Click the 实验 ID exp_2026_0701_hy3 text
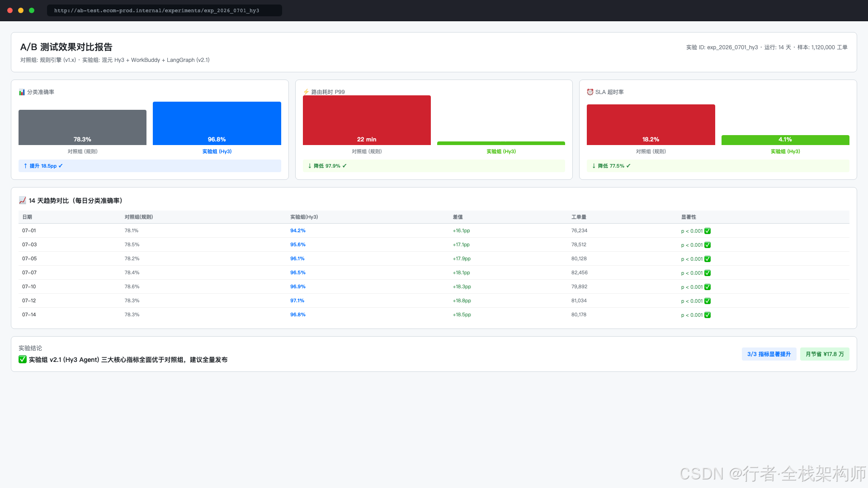This screenshot has width=868, height=488. [722, 47]
